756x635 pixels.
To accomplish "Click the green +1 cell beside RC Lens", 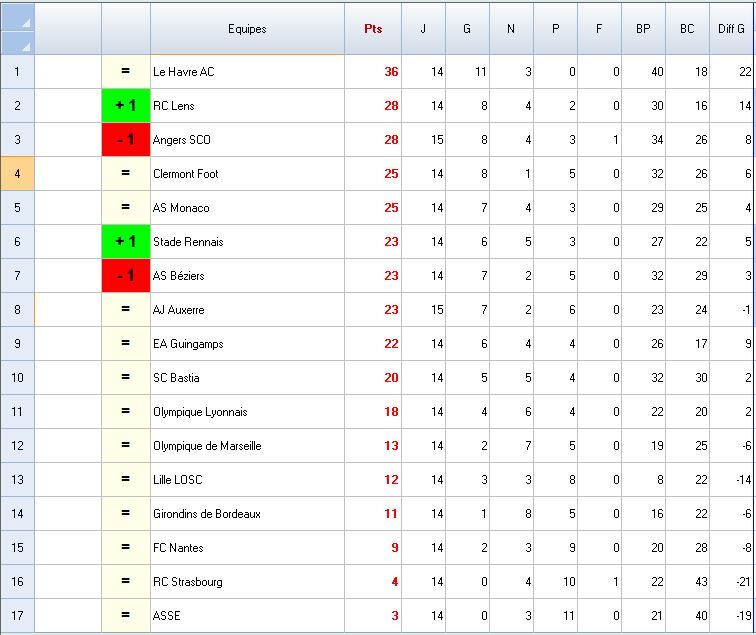I will pyautogui.click(x=126, y=106).
